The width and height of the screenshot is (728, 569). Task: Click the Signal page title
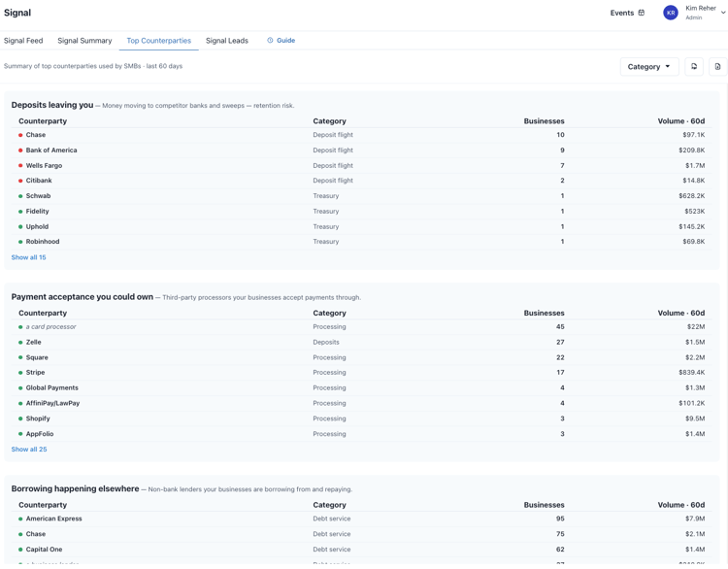point(17,13)
